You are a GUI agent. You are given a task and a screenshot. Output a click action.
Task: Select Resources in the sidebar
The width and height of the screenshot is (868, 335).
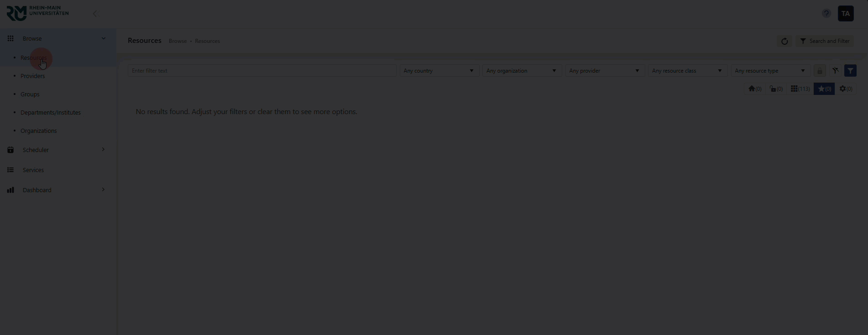click(x=33, y=58)
